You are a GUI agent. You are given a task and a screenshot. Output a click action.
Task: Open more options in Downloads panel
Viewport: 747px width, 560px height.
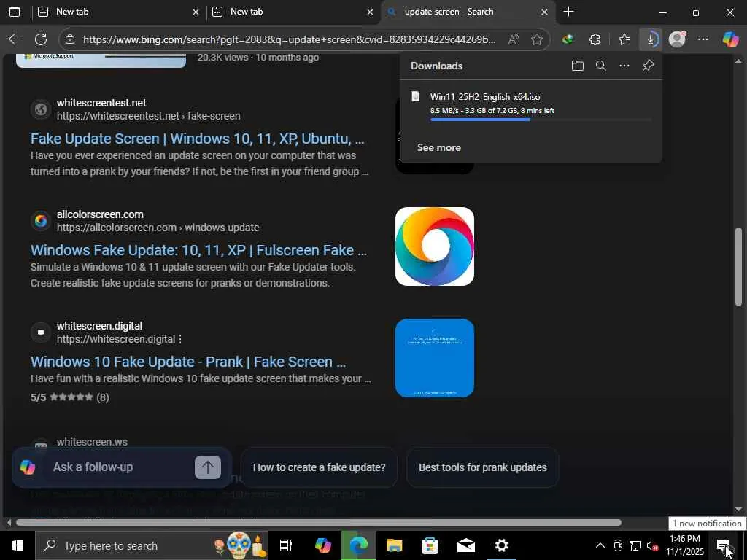[x=624, y=66]
